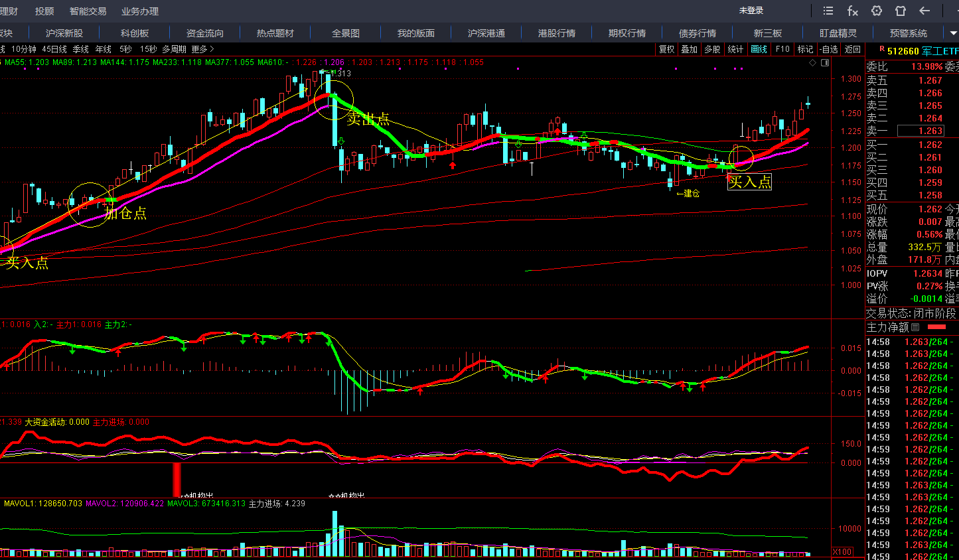Select the 5秒 period
Viewport: 959px width, 560px height.
[x=125, y=49]
